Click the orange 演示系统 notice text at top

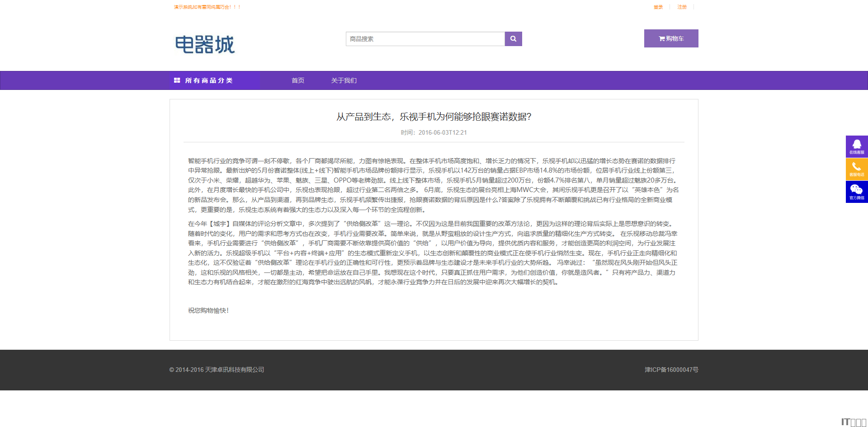click(x=207, y=7)
